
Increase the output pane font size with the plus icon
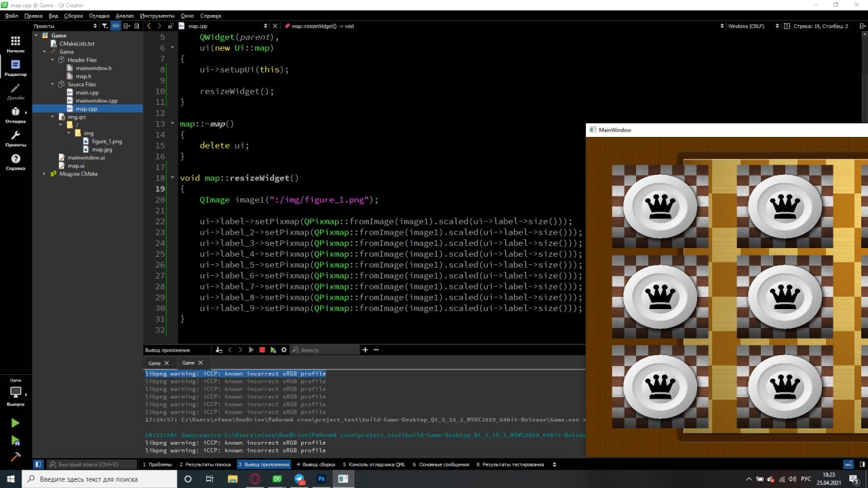[x=365, y=350]
